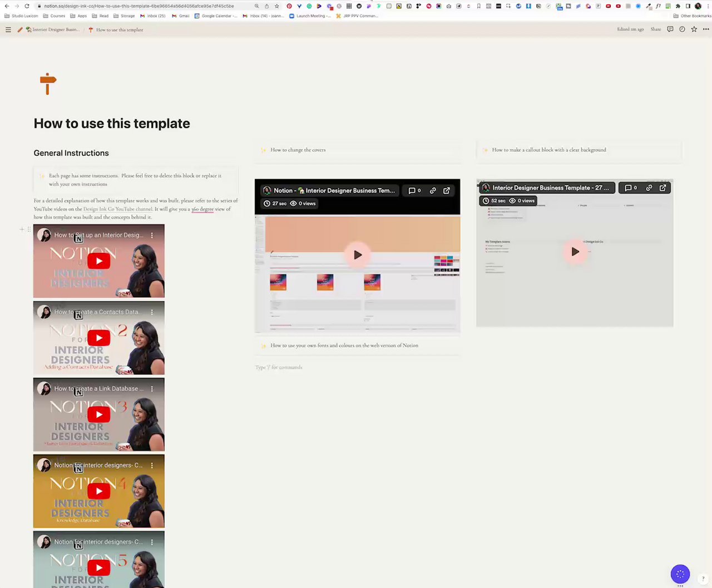712x588 pixels.
Task: Play the Contacts Database YouTube video
Action: 98,338
